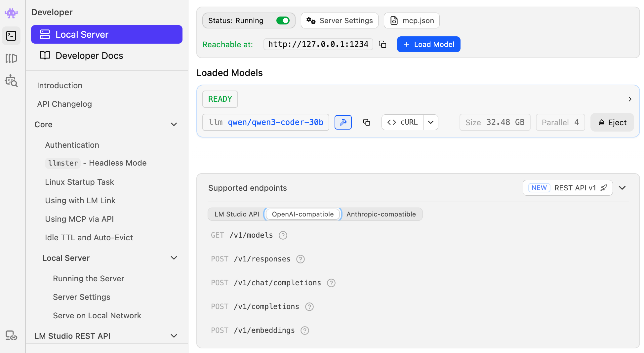
Task: Eject the loaded qwen3-coder-30b model
Action: tap(612, 122)
